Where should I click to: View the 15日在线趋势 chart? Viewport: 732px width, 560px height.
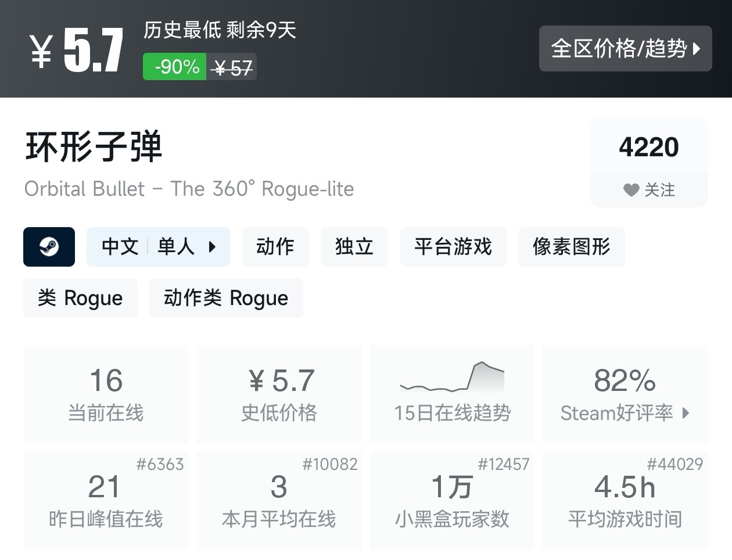(x=452, y=393)
